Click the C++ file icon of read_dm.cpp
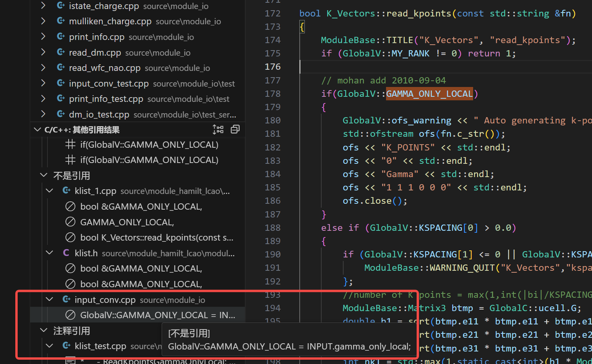592x364 pixels. click(x=61, y=52)
